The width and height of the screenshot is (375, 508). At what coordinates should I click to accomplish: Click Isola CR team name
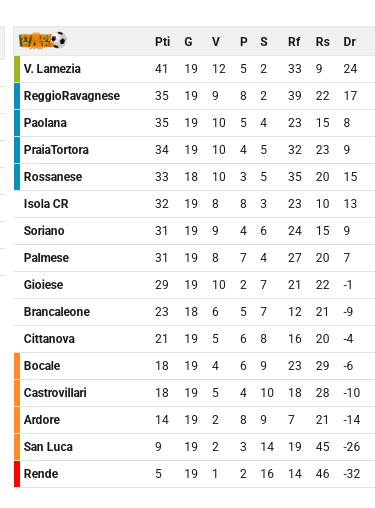[46, 204]
